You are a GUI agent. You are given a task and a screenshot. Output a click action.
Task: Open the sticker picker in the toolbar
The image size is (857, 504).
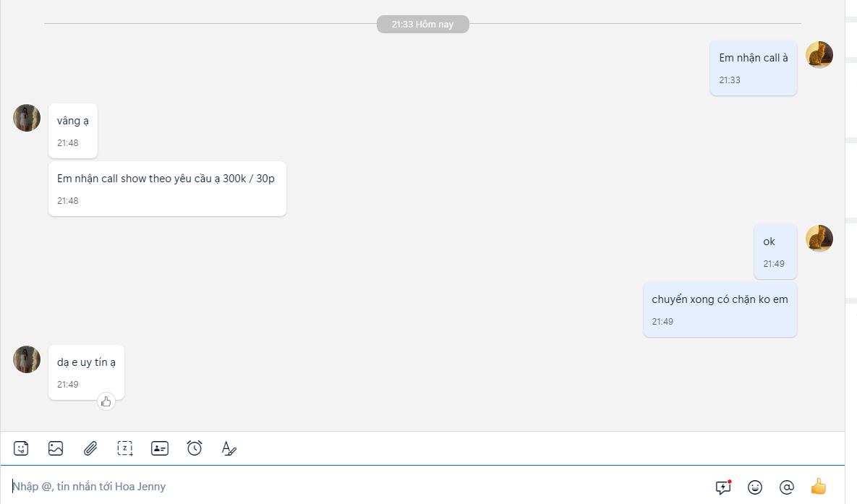pyautogui.click(x=21, y=448)
